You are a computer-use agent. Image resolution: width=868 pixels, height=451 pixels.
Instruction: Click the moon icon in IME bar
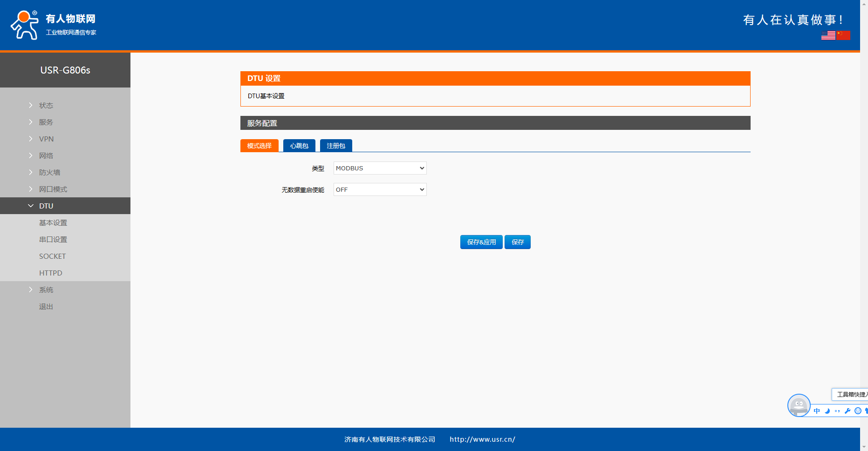coord(827,411)
